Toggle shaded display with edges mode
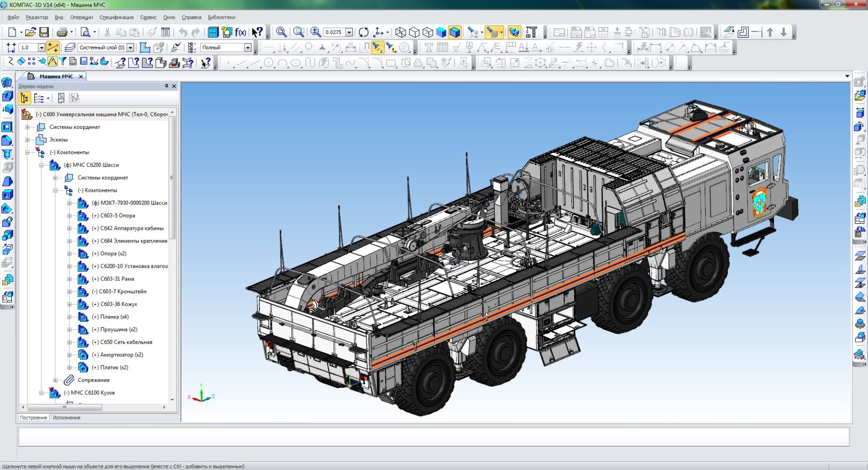 (455, 32)
